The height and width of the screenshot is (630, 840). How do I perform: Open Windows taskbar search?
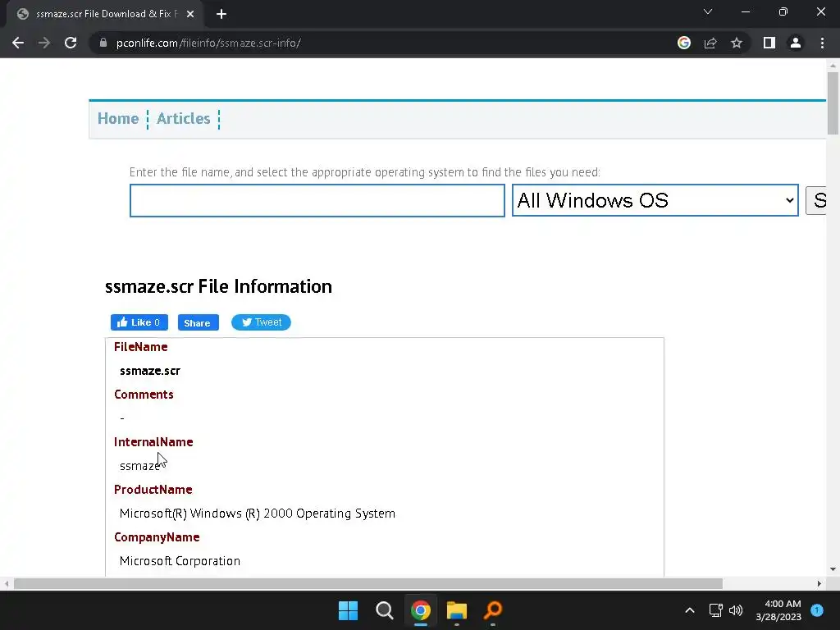point(385,610)
